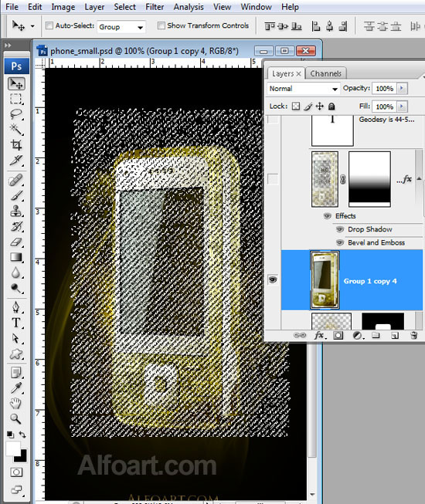Open the Notes tool

click(15, 373)
